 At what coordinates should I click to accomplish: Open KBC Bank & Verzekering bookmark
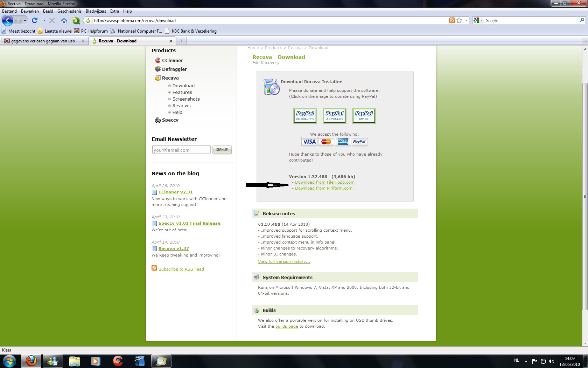click(x=190, y=31)
